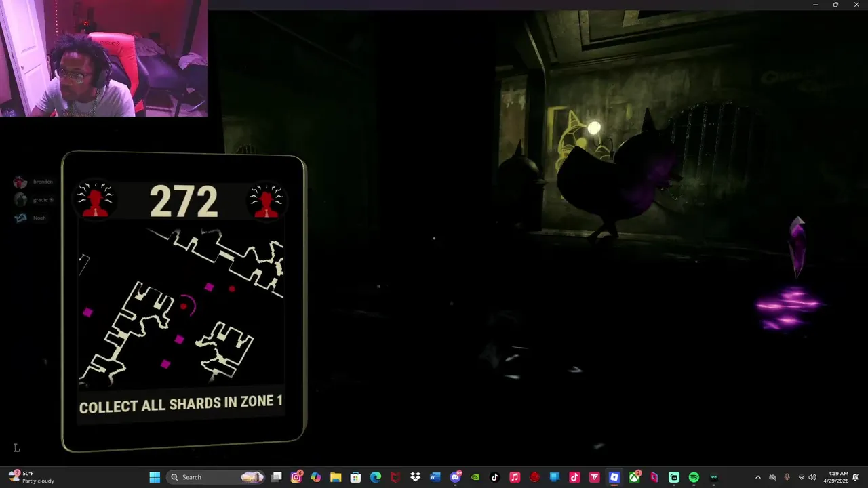Switch to Discord in the taskbar

click(455, 477)
